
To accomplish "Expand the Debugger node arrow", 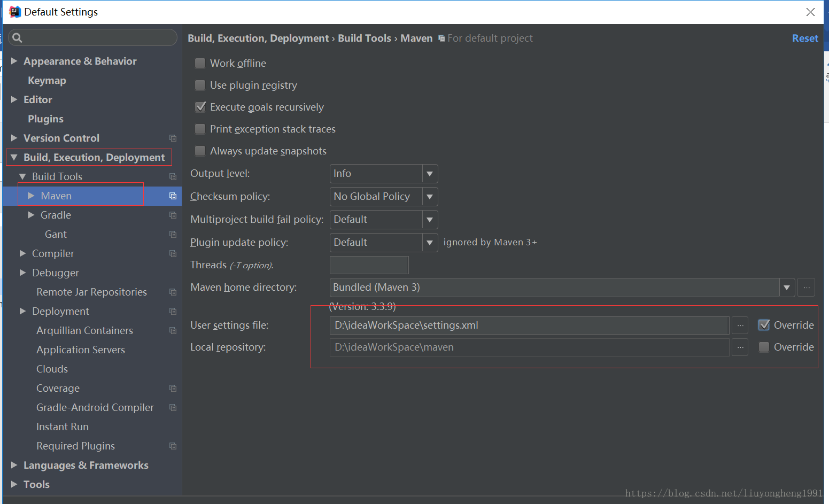I will click(x=22, y=273).
